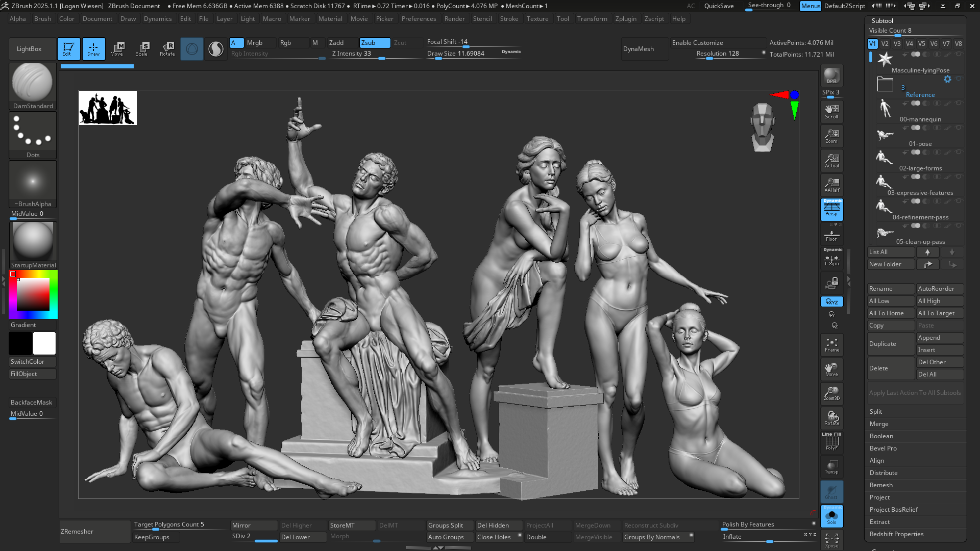Open the Zplugin menu
Screen dimensions: 980x551
click(626, 19)
